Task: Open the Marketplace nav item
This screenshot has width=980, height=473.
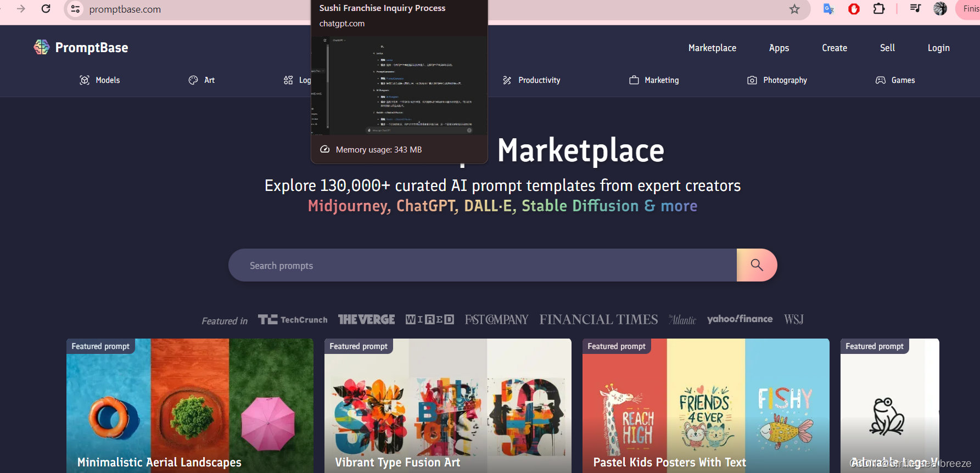Action: 712,48
